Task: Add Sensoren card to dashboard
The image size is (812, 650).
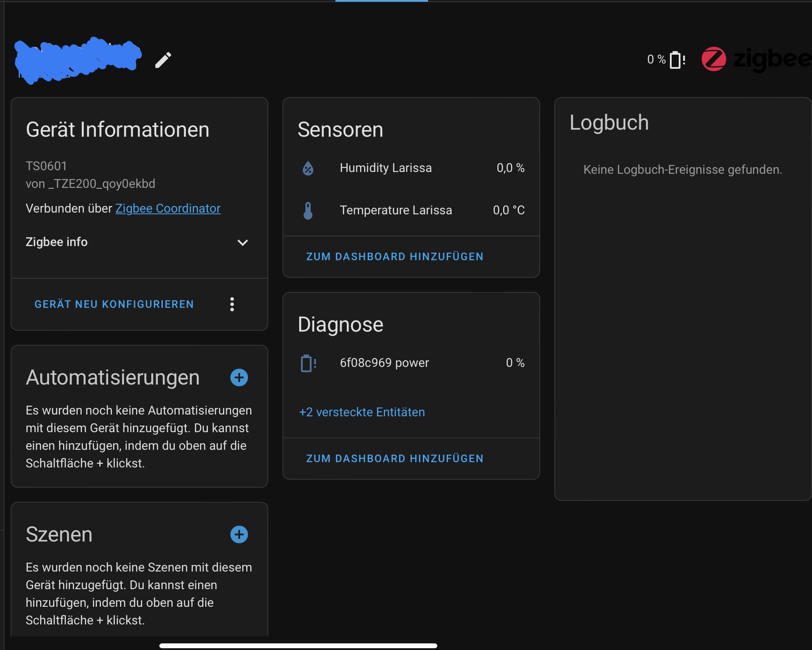Action: (395, 257)
